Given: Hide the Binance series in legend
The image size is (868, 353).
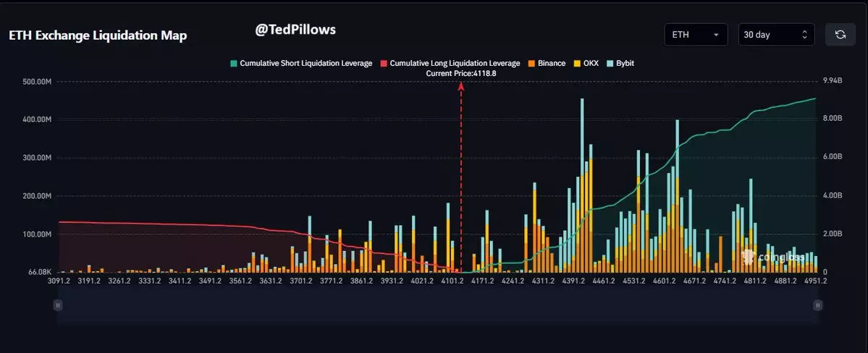Looking at the screenshot, I should click(x=547, y=64).
